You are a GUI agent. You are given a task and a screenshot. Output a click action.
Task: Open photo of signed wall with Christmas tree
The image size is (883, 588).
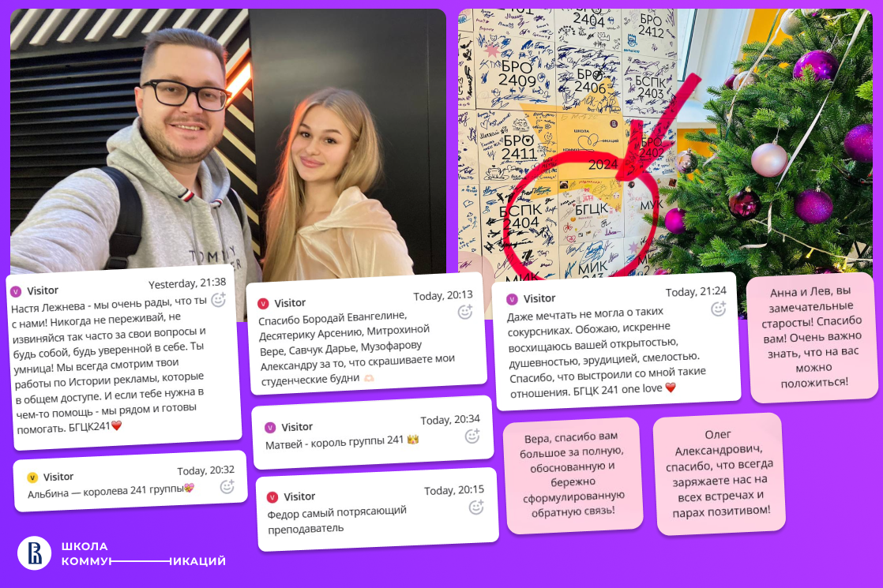pyautogui.click(x=665, y=144)
